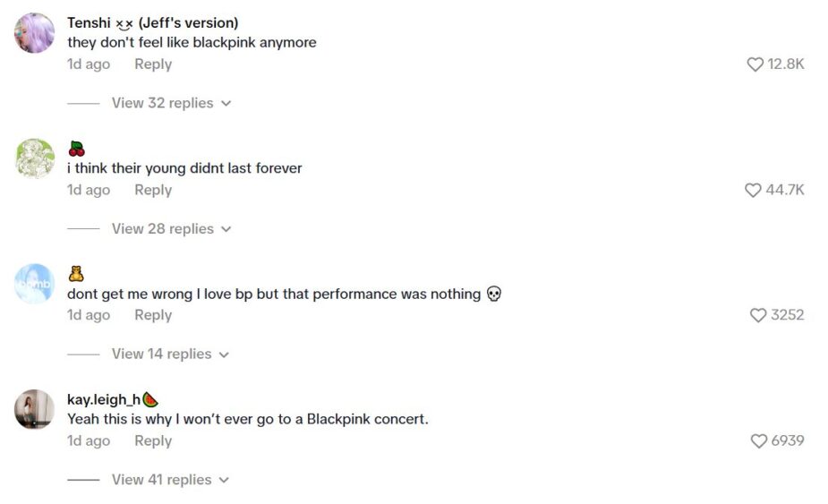
Task: Open the teddy bear emoji username
Action: coord(76,274)
